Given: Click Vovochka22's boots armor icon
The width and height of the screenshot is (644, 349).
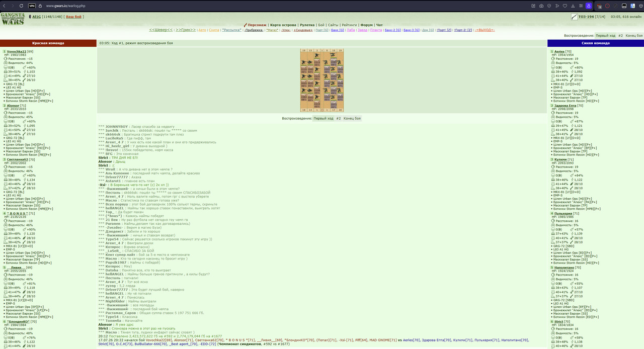Looking at the screenshot, I should [6, 80].
